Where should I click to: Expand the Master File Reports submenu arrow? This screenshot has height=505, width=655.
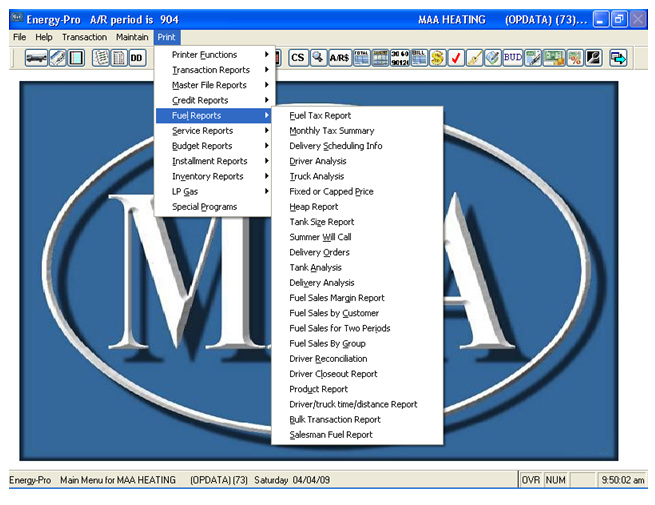point(267,85)
